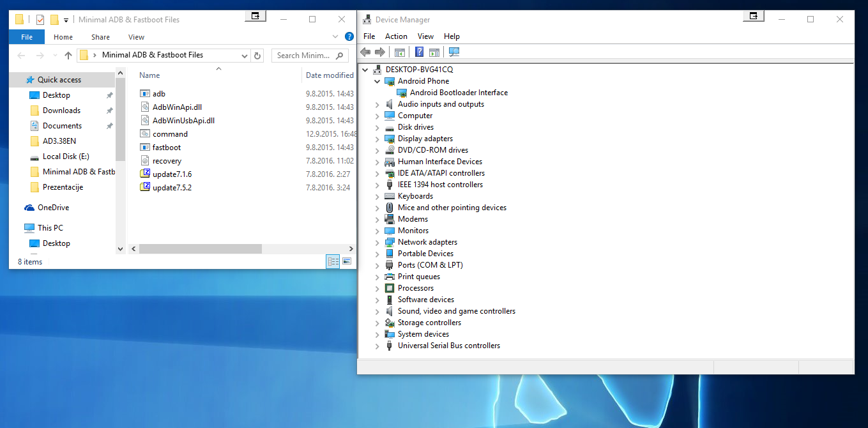Sort files by the Name column header
Screen dimensions: 868x428
click(150, 75)
